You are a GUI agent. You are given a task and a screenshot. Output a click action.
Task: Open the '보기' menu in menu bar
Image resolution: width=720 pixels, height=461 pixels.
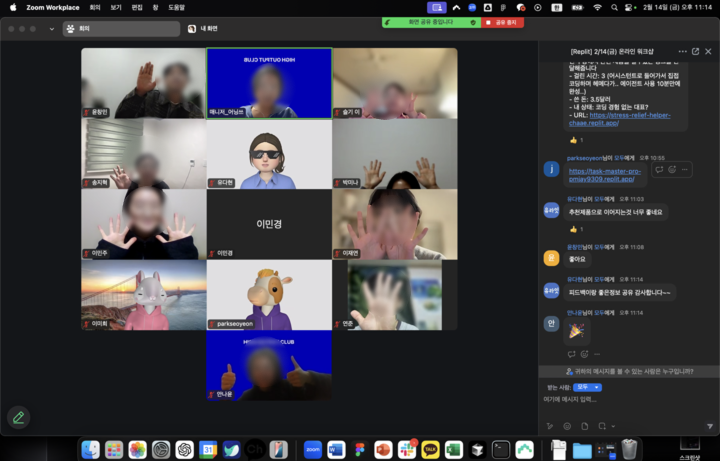116,7
